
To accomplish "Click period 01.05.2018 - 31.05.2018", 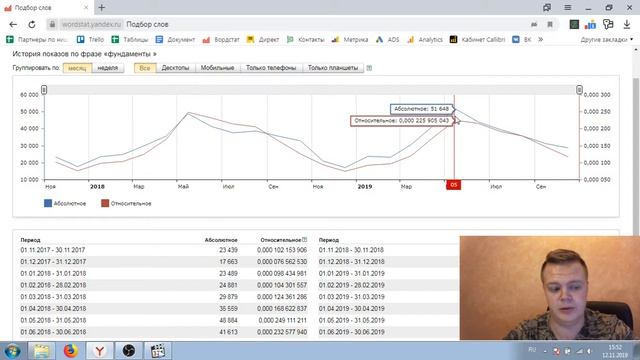I will (53, 320).
